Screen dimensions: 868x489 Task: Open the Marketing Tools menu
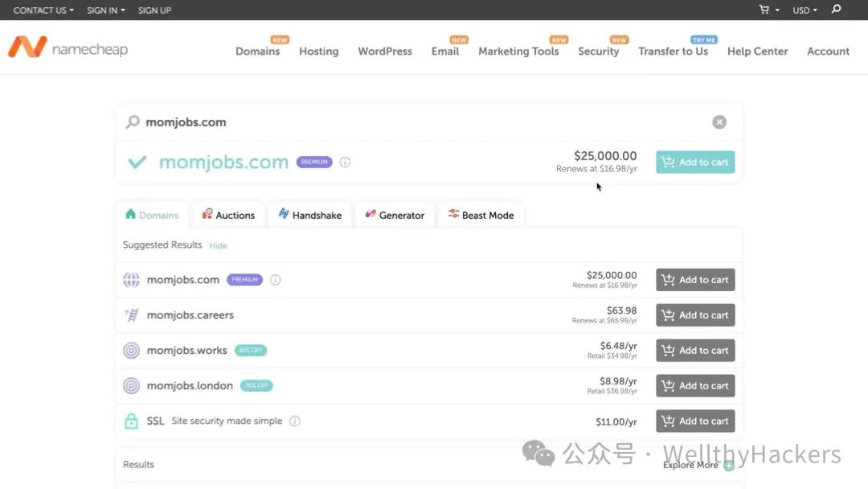coord(518,51)
